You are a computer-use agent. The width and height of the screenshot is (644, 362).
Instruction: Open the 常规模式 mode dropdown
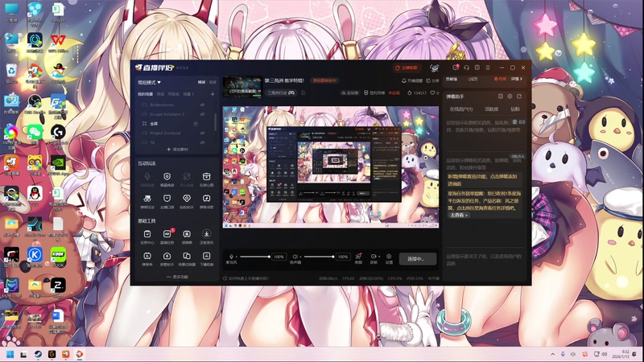[x=149, y=82]
